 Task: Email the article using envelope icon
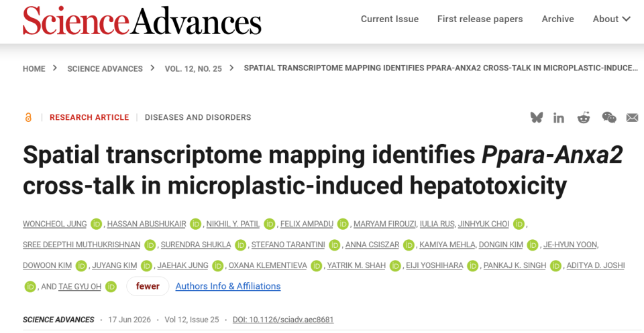[x=632, y=118]
